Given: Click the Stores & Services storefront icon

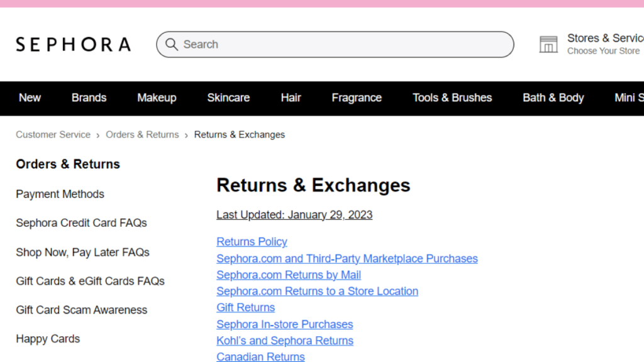Looking at the screenshot, I should pos(548,44).
